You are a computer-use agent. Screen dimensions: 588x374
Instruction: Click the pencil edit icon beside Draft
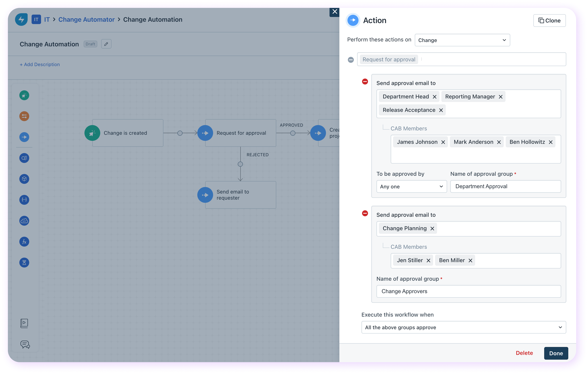click(106, 44)
